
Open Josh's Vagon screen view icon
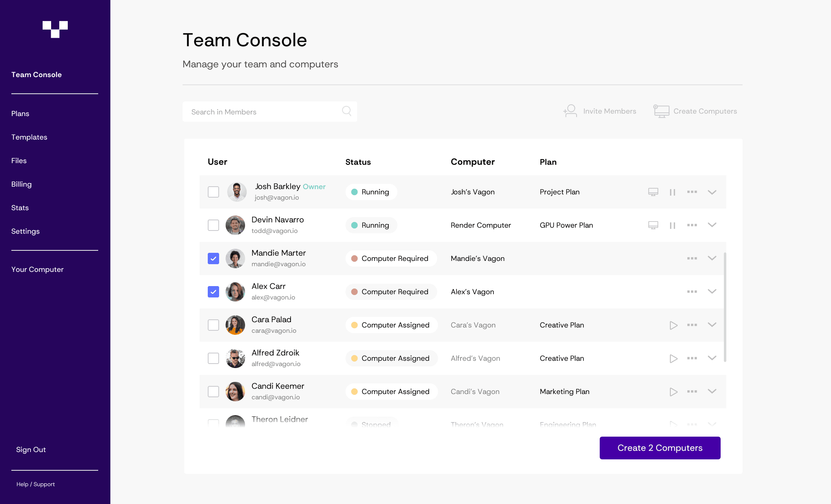coord(653,192)
